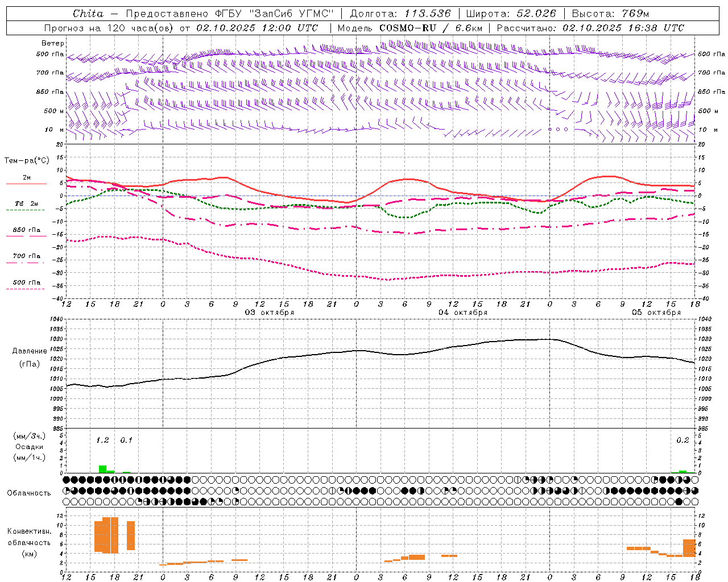728x582 pixels.
Task: Click the "Широта: 52.026" latitude value
Action: (x=511, y=14)
